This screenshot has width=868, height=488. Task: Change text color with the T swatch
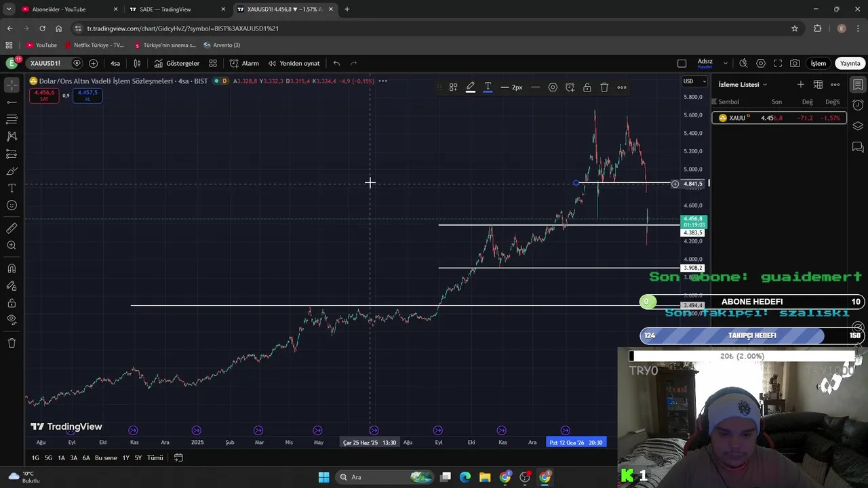pyautogui.click(x=488, y=87)
